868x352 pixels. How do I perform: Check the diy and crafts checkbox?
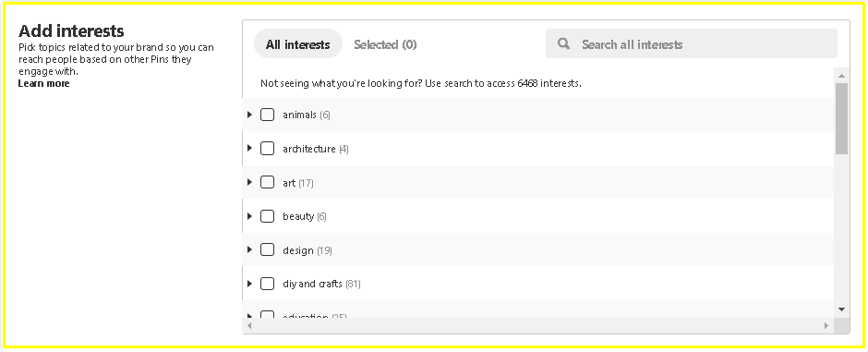[x=268, y=284]
